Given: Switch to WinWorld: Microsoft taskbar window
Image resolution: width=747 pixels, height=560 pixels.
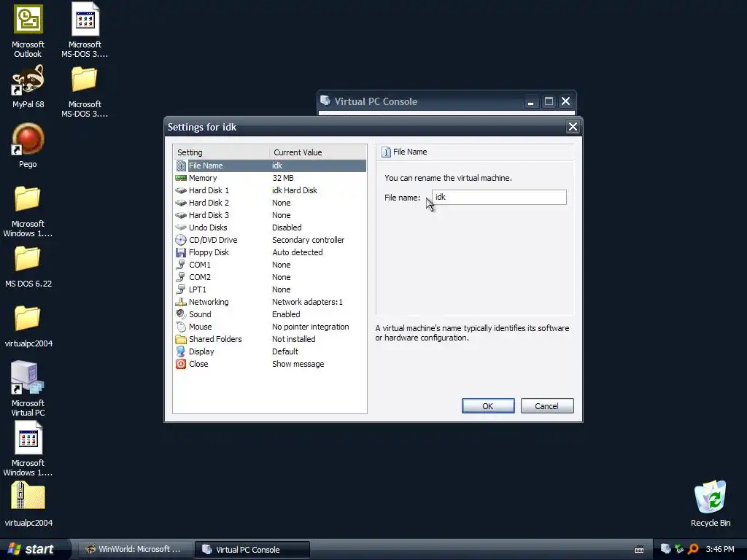Looking at the screenshot, I should click(134, 549).
